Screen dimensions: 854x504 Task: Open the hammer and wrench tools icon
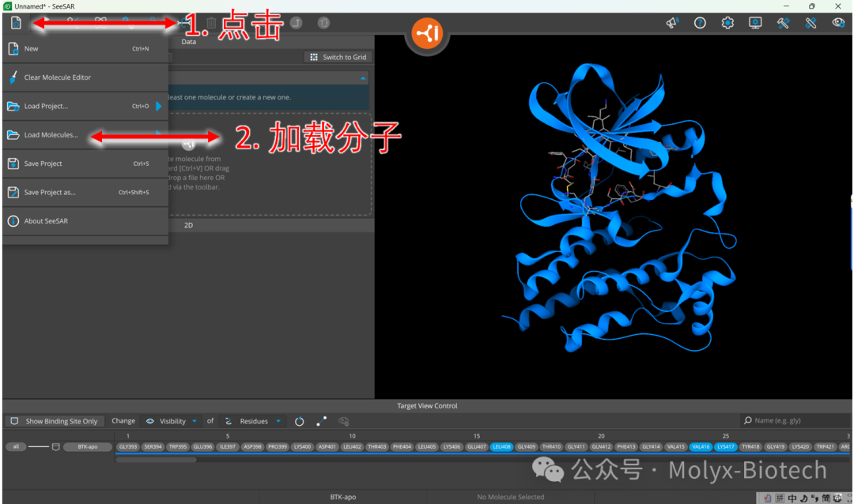783,23
